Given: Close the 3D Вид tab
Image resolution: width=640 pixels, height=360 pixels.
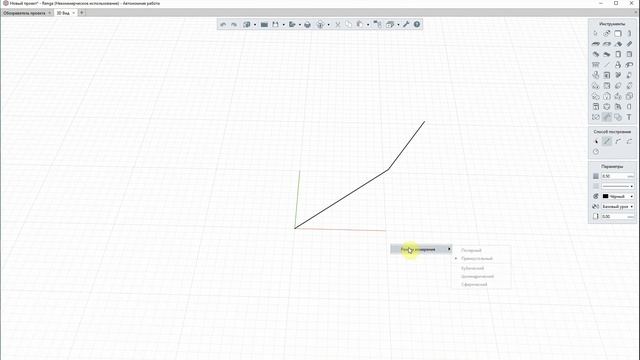Looking at the screenshot, I should pyautogui.click(x=73, y=13).
